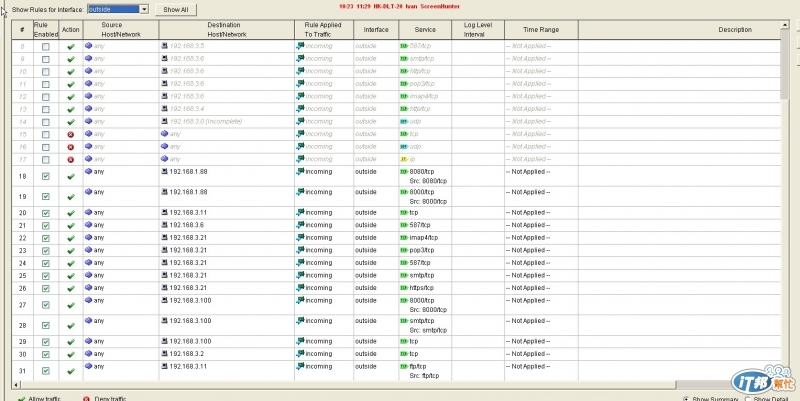Disable rule 20 checkbox

click(45, 213)
